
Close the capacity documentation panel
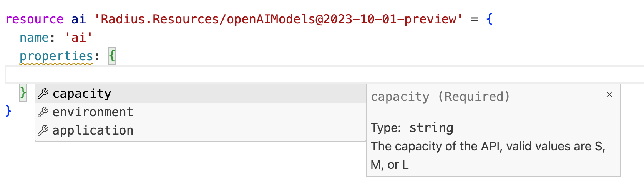pyautogui.click(x=609, y=94)
